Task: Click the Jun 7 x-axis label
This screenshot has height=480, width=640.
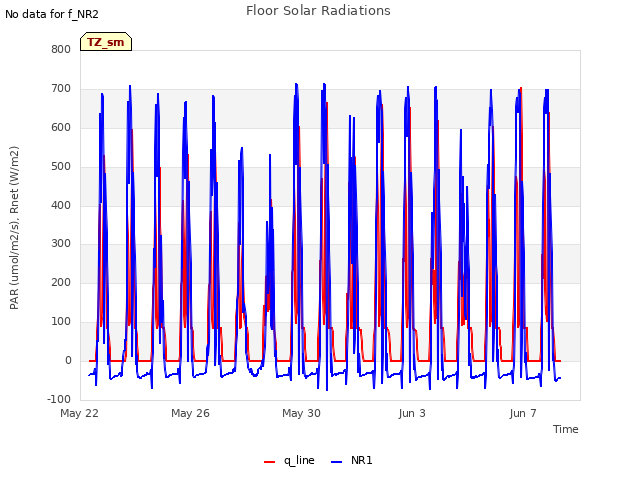Action: tap(523, 413)
